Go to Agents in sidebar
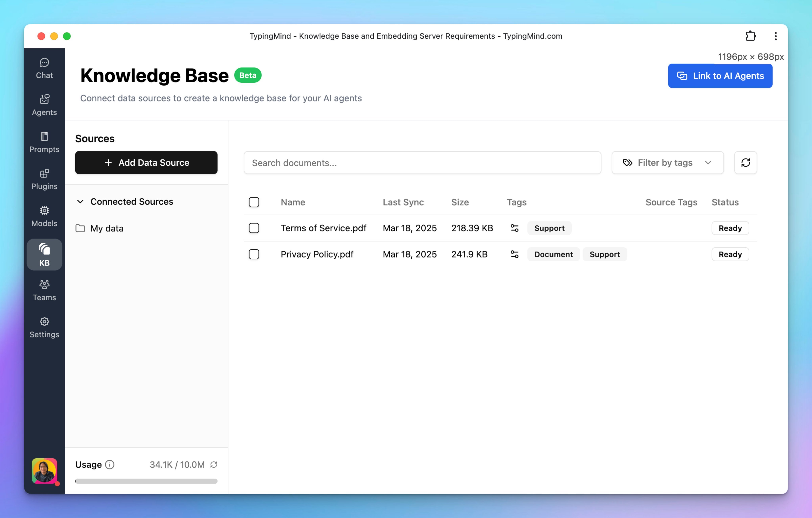The image size is (812, 518). (44, 105)
